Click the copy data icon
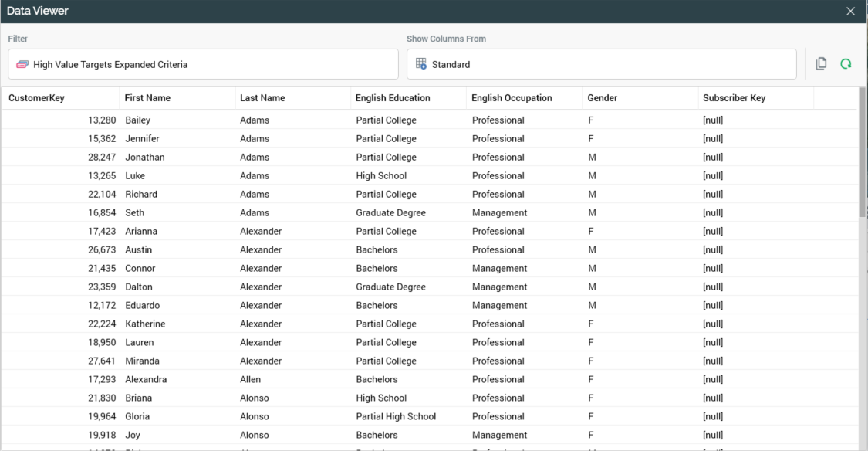This screenshot has width=868, height=451. [821, 64]
